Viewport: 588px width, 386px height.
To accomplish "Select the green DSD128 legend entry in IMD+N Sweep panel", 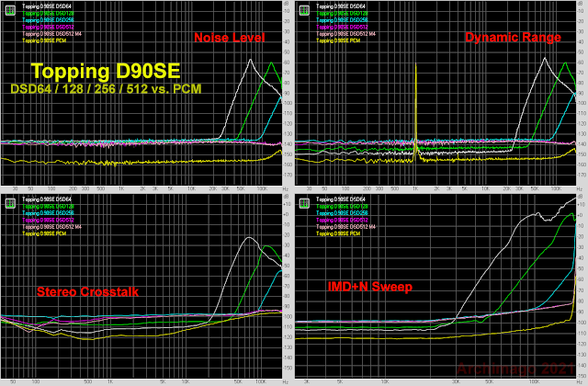I will [342, 206].
